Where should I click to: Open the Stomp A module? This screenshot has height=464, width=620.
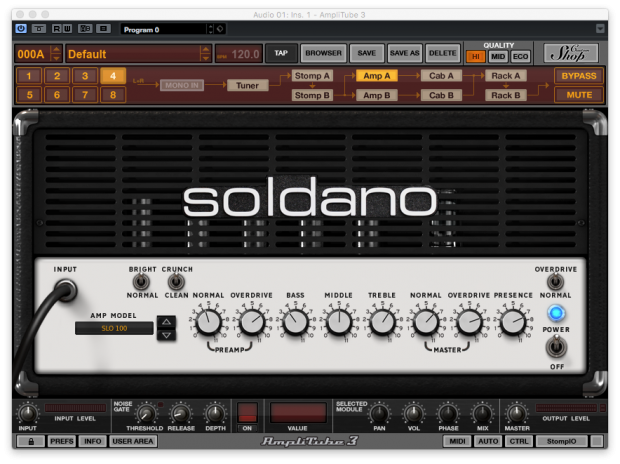point(312,76)
